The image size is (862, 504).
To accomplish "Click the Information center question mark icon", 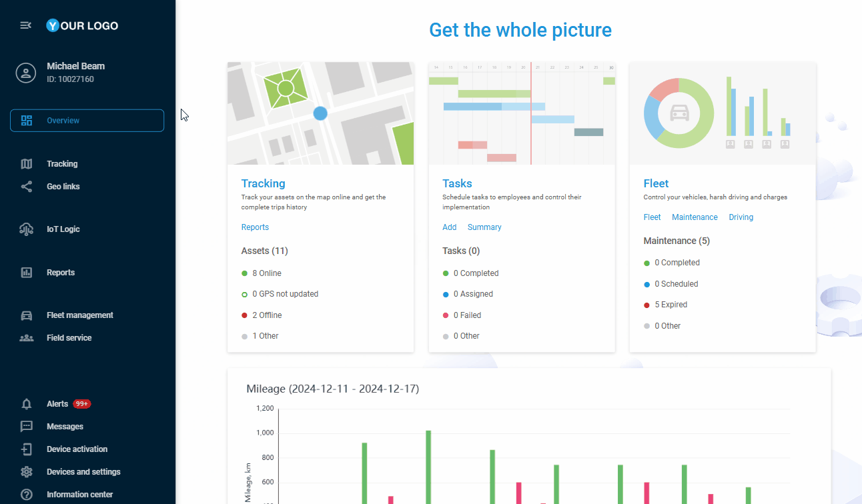I will (x=27, y=495).
